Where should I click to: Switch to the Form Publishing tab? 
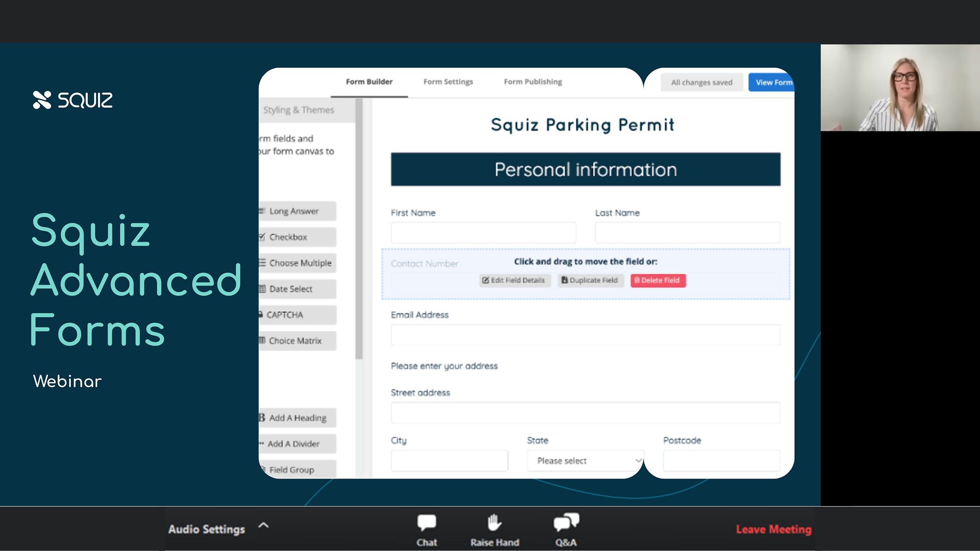533,82
